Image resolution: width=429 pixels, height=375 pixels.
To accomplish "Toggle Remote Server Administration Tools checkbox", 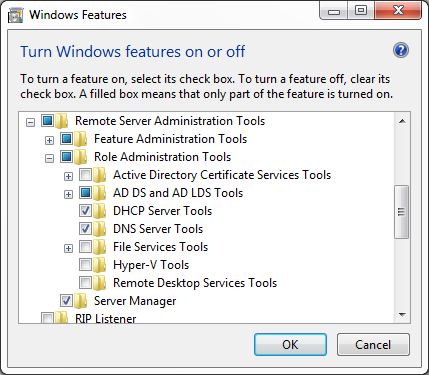I will [x=47, y=121].
